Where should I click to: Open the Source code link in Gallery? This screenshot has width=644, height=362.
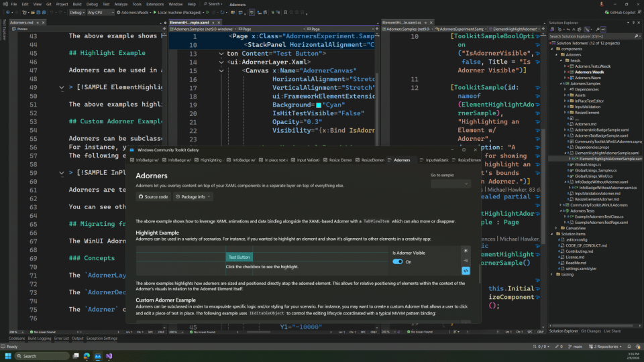[x=153, y=196]
